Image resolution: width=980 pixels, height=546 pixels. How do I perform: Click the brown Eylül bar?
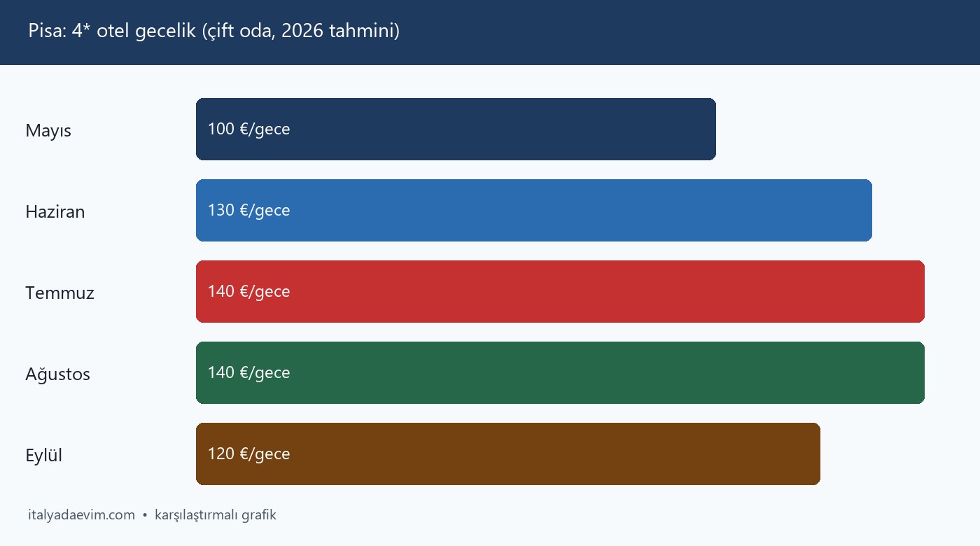coord(508,454)
